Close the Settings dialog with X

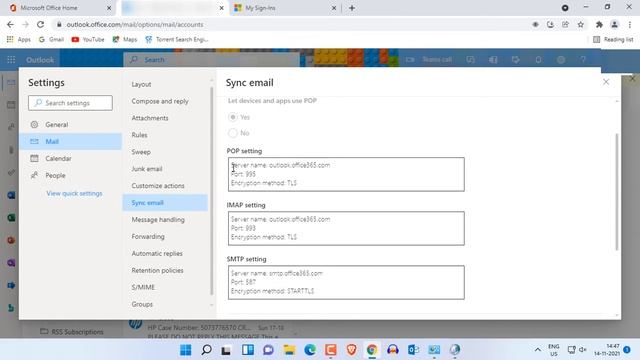coord(606,82)
